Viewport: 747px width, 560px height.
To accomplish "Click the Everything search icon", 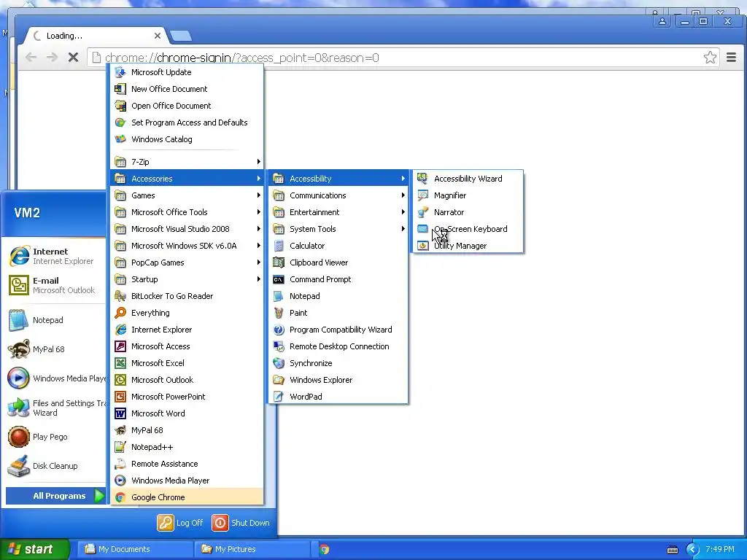I will point(120,313).
